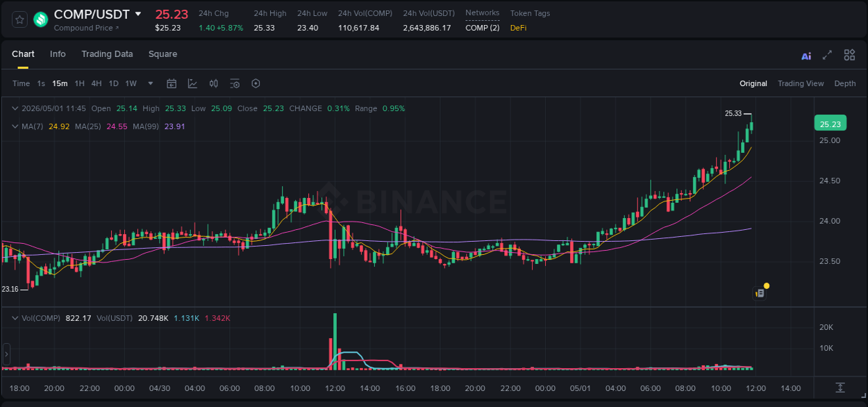Expand the left side panel arrow
The image size is (868, 407).
click(x=6, y=354)
